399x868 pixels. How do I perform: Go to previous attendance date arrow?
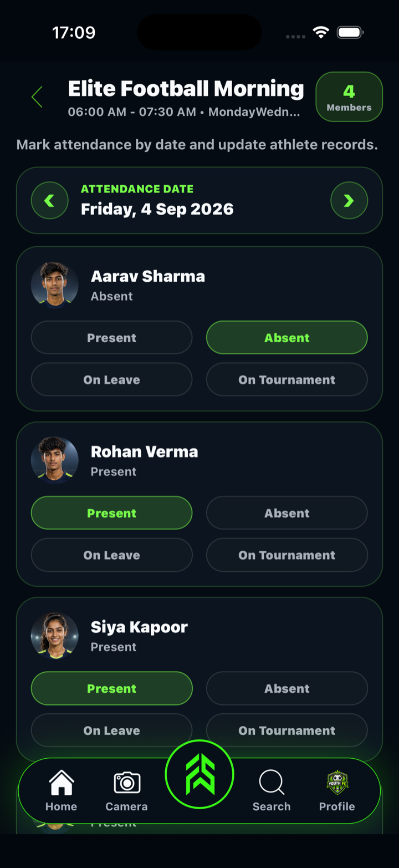tap(50, 200)
